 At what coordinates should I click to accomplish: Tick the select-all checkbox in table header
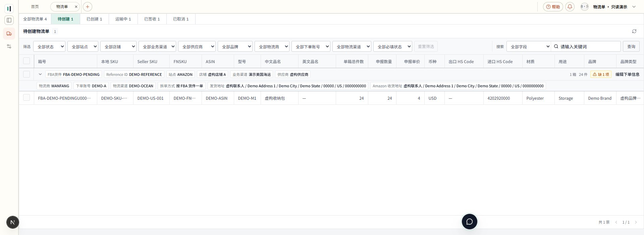coord(26,61)
